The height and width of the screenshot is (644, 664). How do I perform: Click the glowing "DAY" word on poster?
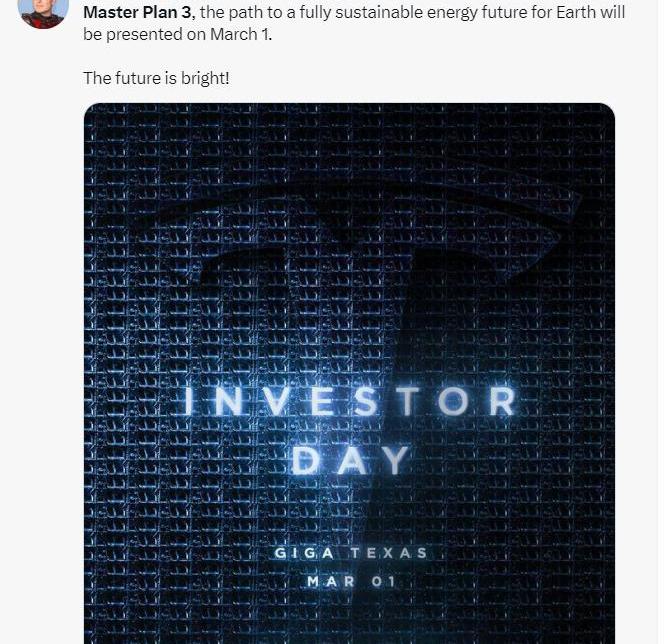click(349, 460)
